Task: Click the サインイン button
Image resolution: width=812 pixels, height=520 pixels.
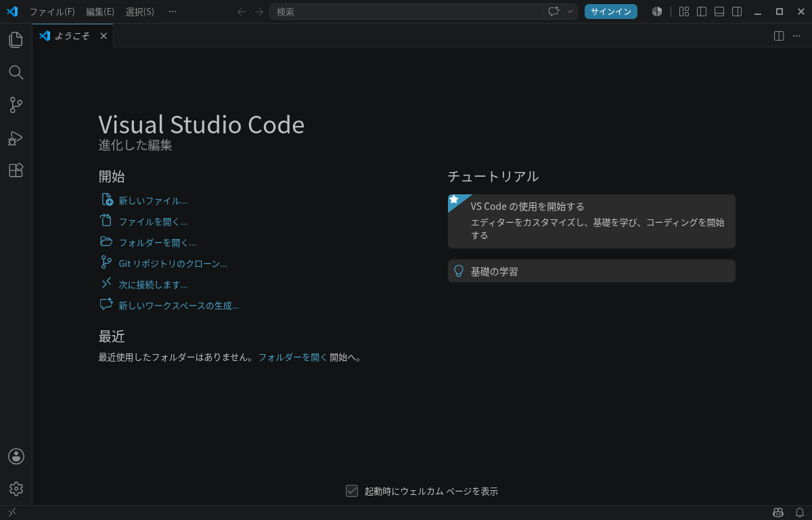Action: click(611, 12)
